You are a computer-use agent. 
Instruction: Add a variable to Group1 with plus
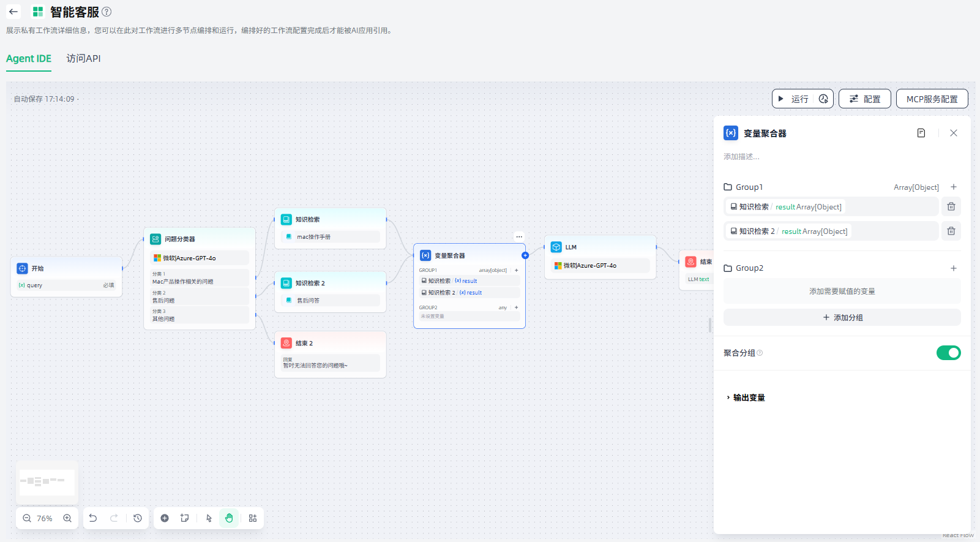(953, 187)
